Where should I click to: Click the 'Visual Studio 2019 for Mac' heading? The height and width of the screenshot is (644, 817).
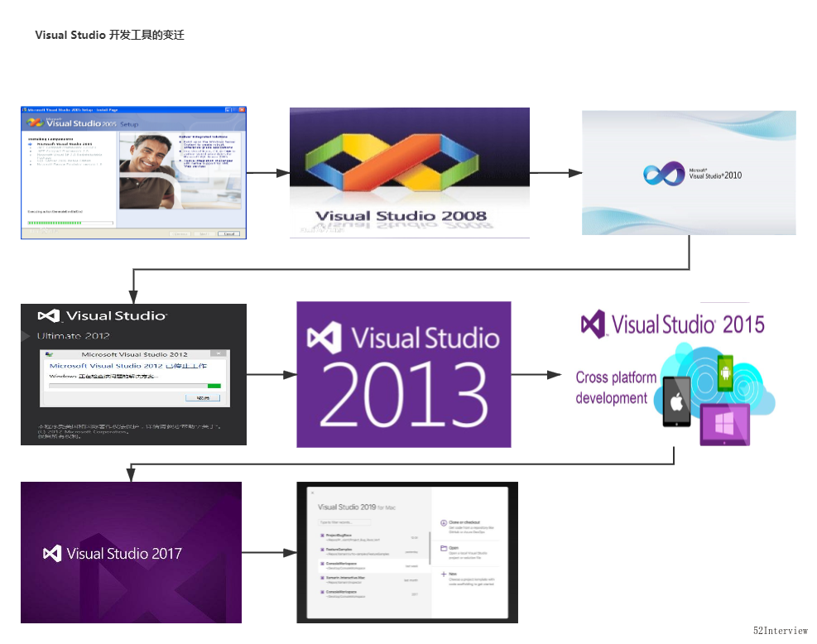[357, 507]
